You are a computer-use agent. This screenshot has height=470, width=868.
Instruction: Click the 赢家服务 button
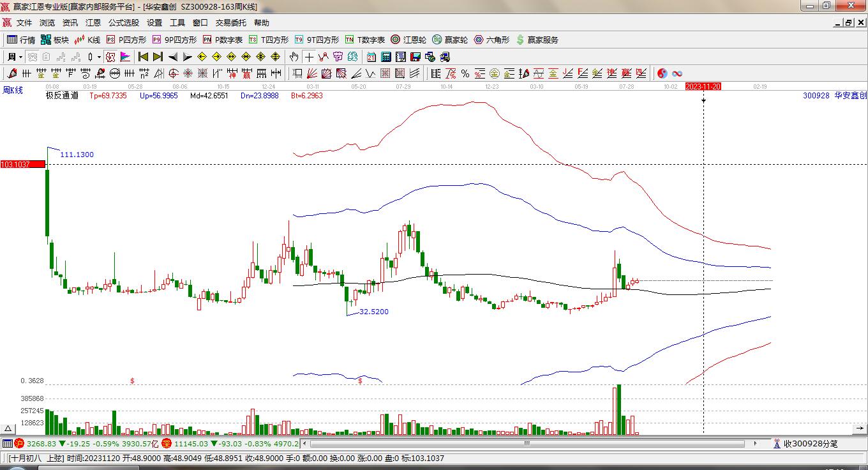(537, 40)
